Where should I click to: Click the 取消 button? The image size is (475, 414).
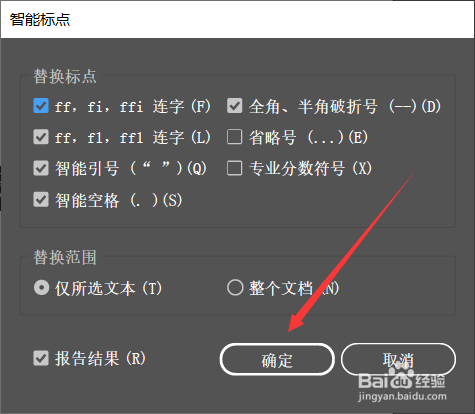coord(398,360)
